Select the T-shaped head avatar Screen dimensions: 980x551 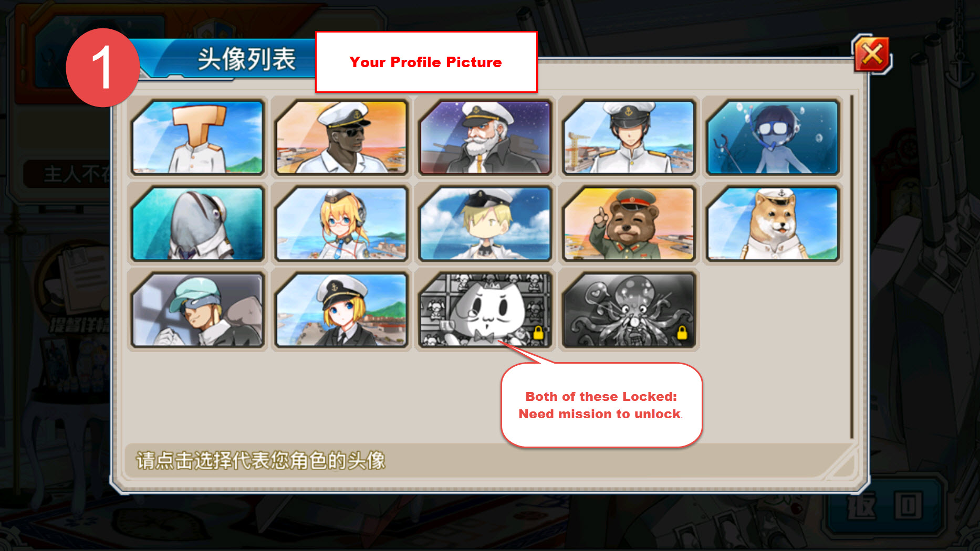(197, 137)
